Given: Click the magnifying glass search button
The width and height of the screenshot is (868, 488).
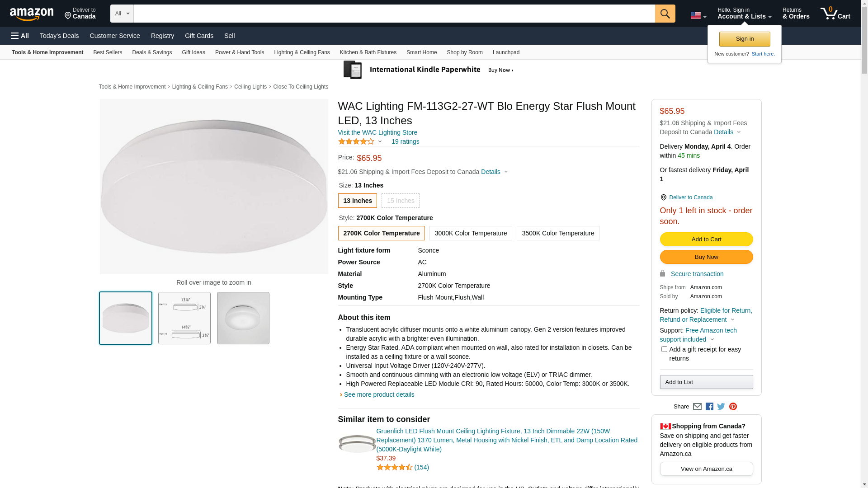Looking at the screenshot, I should click(x=665, y=14).
